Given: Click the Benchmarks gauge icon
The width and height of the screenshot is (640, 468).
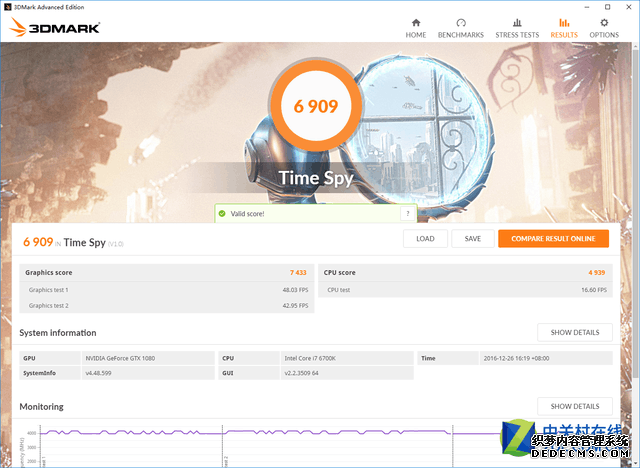Looking at the screenshot, I should point(461,22).
